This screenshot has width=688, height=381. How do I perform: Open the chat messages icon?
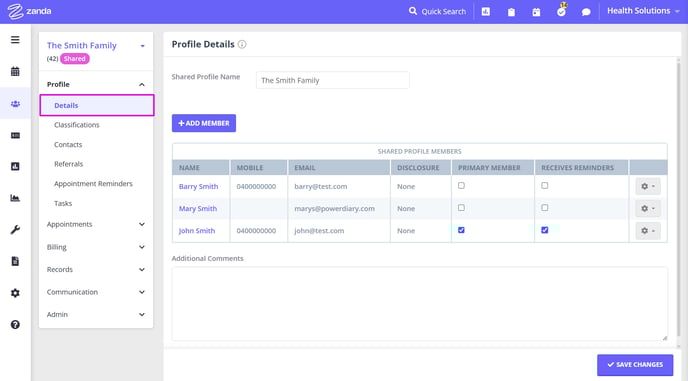[x=586, y=12]
